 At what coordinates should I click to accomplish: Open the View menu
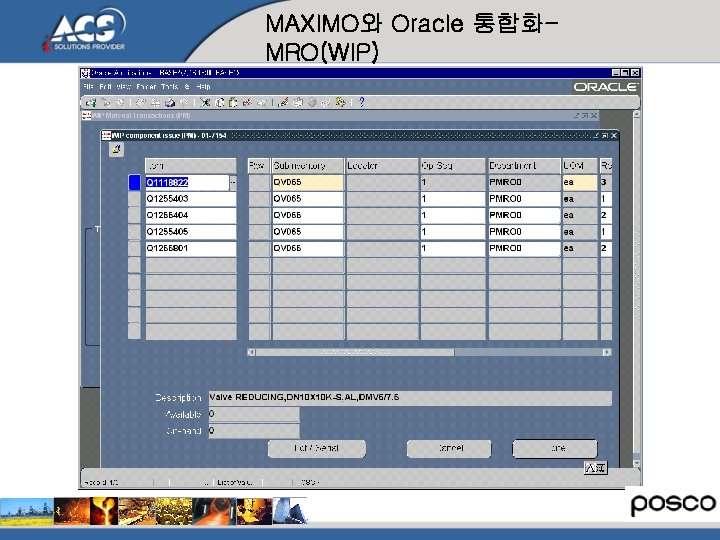coord(123,86)
